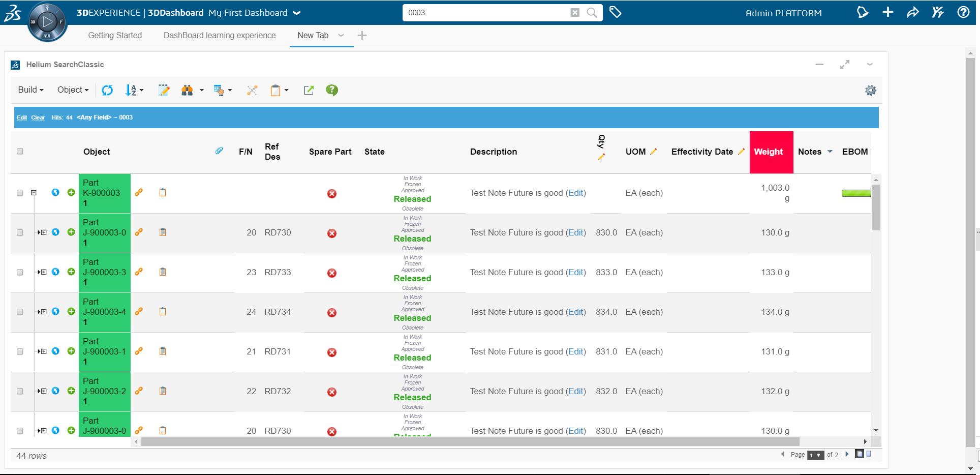The image size is (980, 475).
Task: Click the tag icon beside search box
Action: (x=615, y=12)
